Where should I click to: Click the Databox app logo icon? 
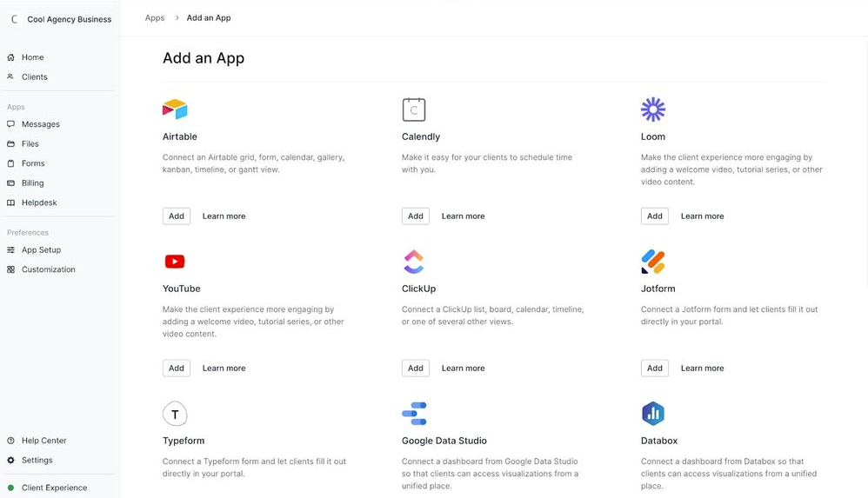pos(653,414)
